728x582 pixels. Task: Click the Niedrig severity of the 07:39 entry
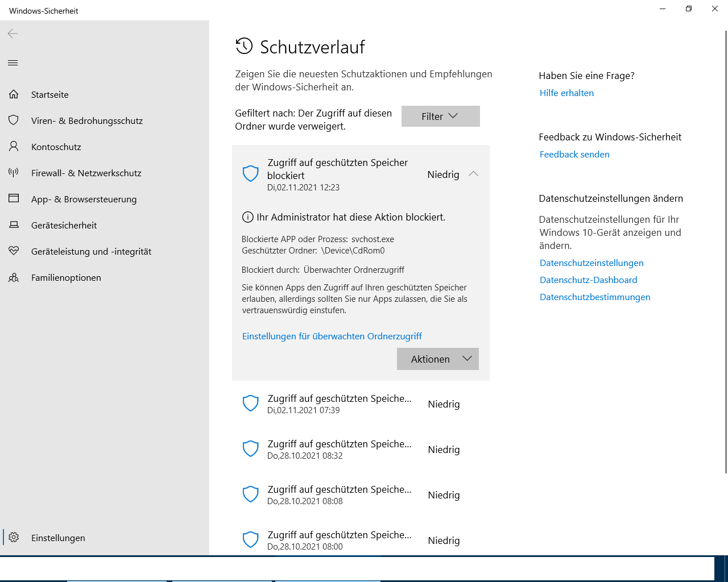coord(444,404)
